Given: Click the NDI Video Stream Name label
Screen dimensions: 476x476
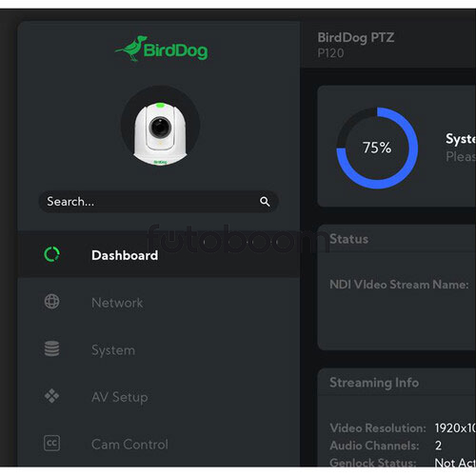Looking at the screenshot, I should (399, 285).
